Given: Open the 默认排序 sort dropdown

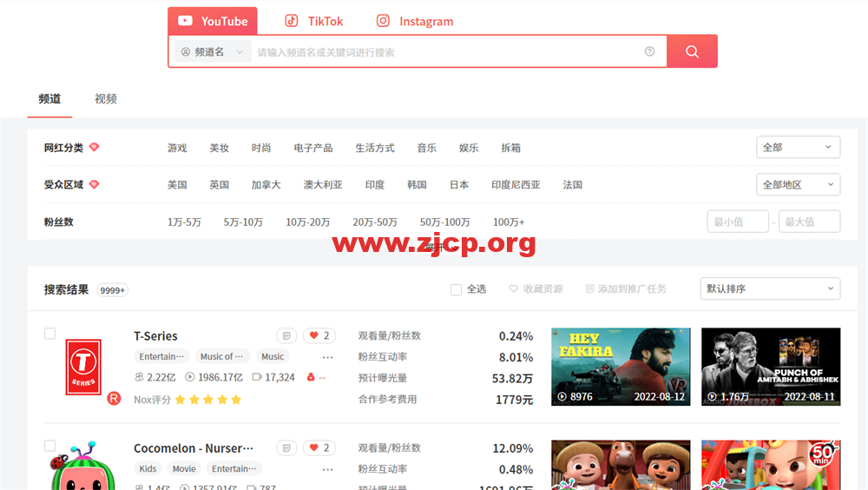Looking at the screenshot, I should tap(770, 288).
